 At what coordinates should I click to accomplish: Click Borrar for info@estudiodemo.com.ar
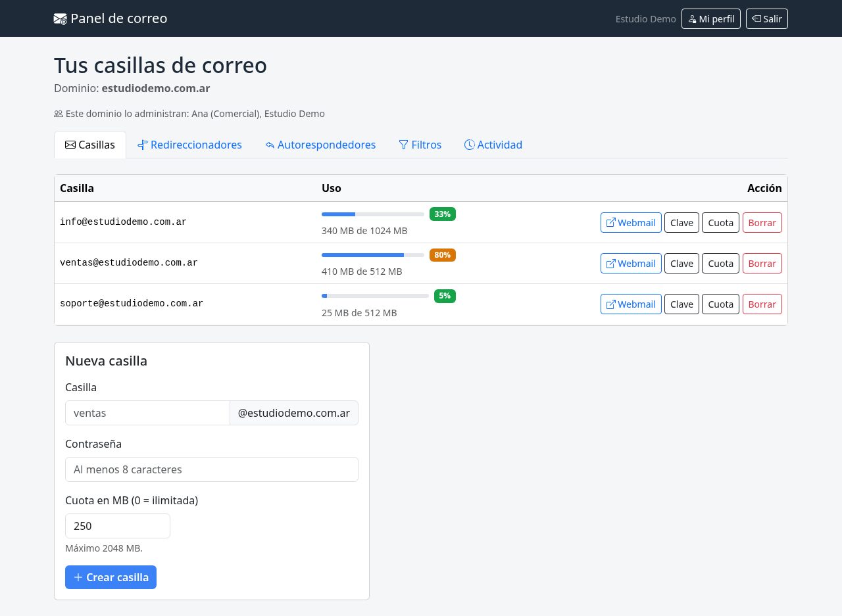pos(762,223)
